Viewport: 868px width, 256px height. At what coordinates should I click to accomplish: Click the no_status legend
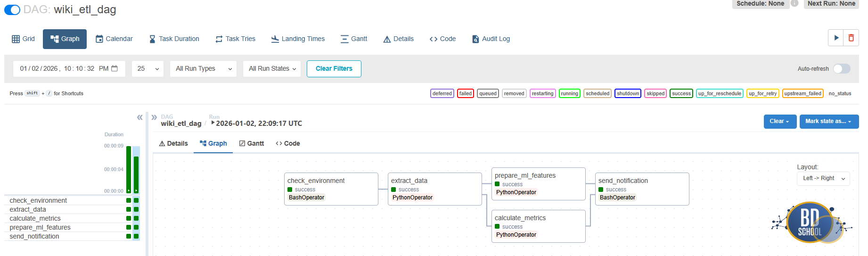[x=840, y=93]
